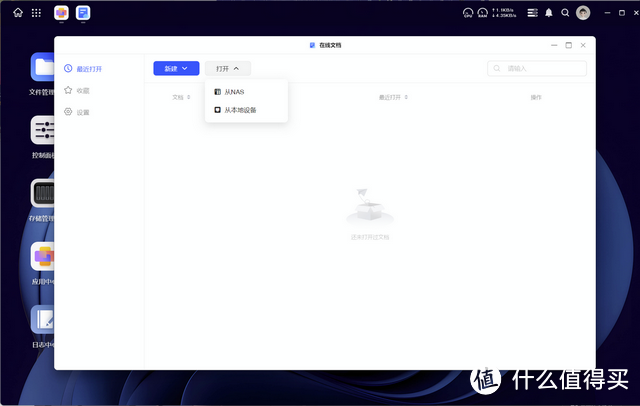
Task: Open the user avatar menu
Action: pyautogui.click(x=583, y=13)
